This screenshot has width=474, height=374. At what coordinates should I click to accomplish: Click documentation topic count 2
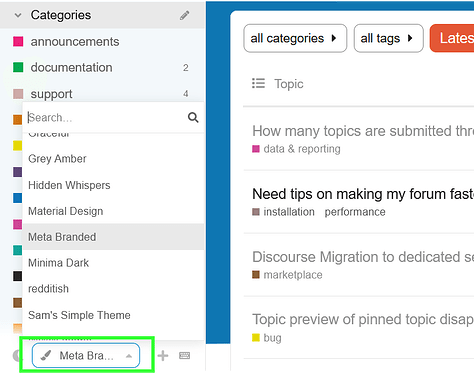point(186,68)
